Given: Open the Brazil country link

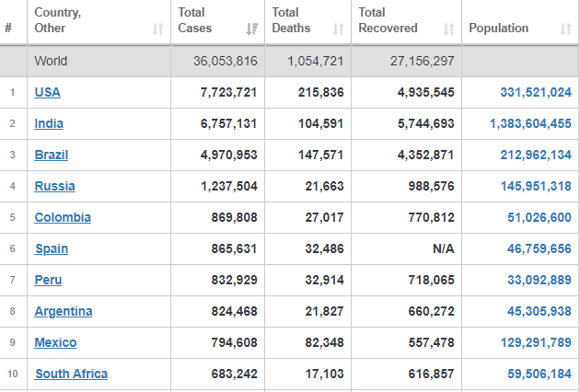Looking at the screenshot, I should [51, 155].
